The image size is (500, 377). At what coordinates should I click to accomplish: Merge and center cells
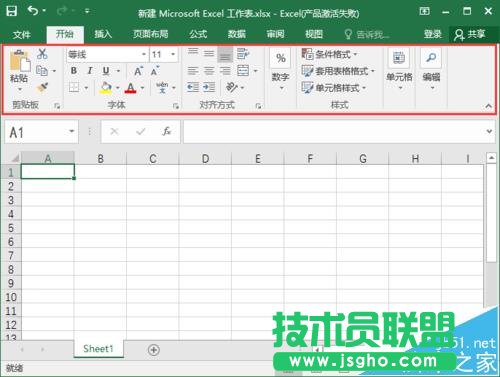tap(243, 71)
